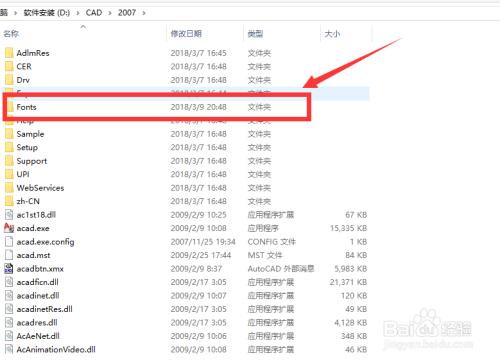Select the acad.exe.config file name
Viewport: 500px width, 362px height.
click(45, 242)
